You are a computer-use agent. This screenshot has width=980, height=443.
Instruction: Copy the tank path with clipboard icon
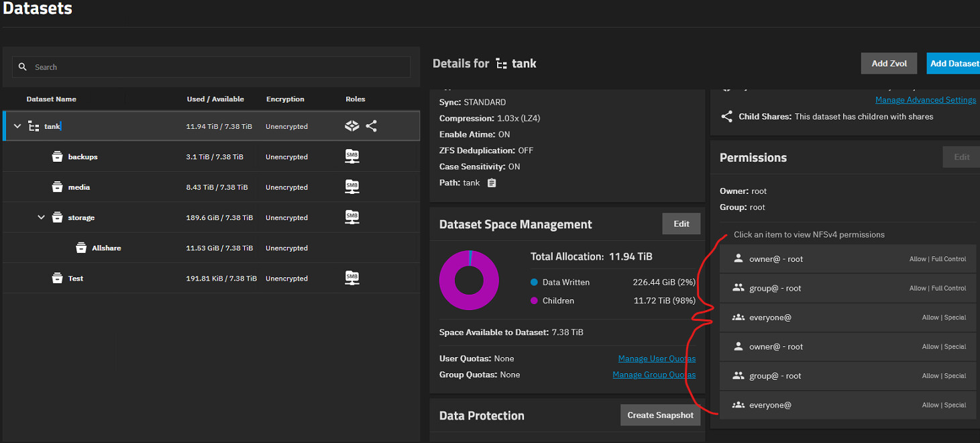[492, 183]
